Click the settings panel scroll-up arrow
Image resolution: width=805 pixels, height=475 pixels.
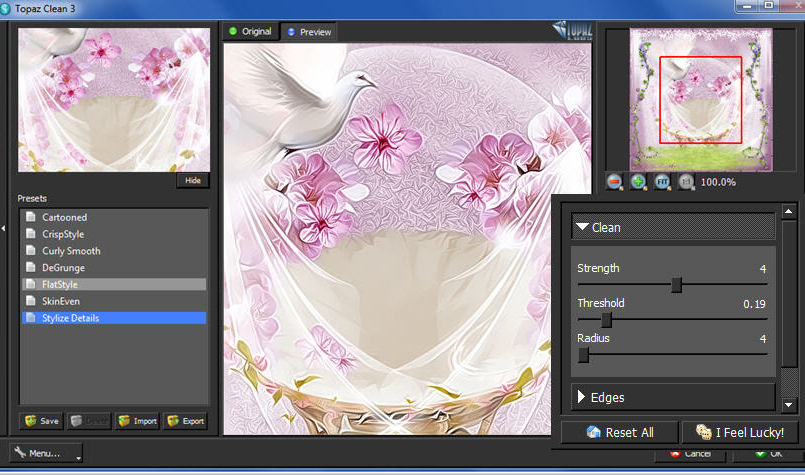(789, 211)
